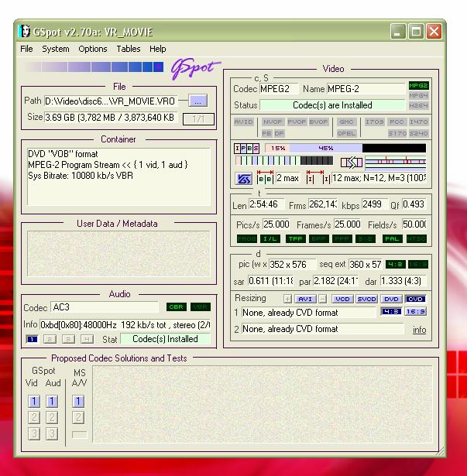Click the GMC flag indicator
This screenshot has width=467, height=476.
pos(346,122)
